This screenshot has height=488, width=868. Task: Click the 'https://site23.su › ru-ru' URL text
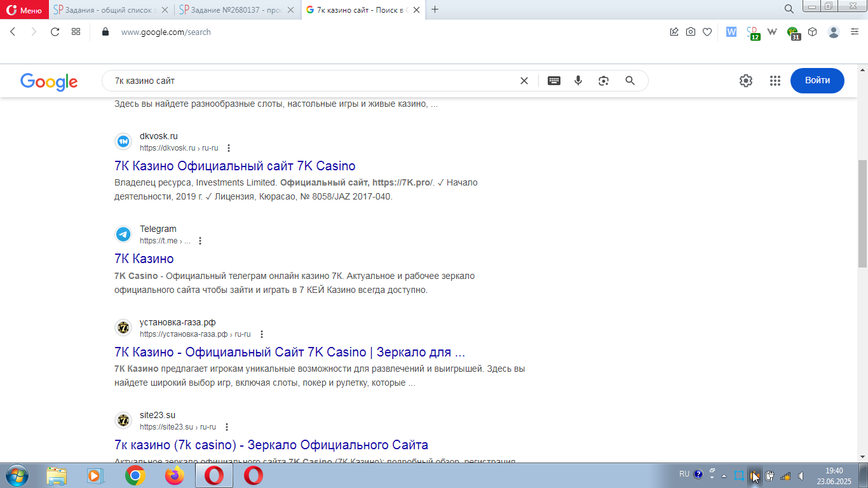click(178, 427)
